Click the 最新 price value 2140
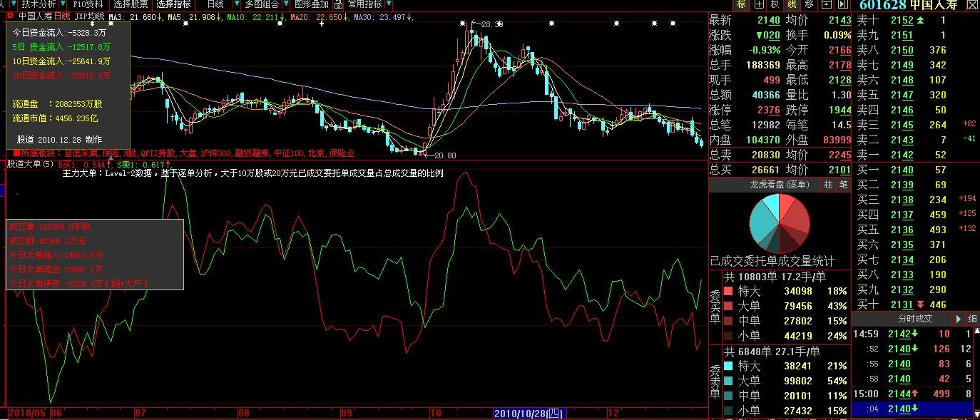 (769, 20)
